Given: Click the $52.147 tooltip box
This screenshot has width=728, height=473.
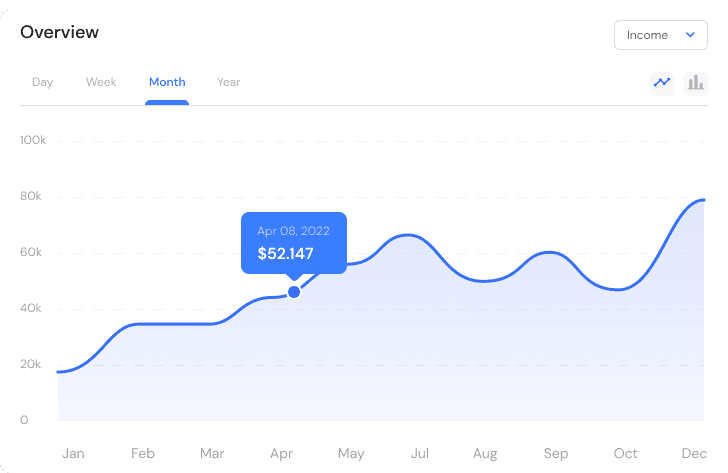Looking at the screenshot, I should pyautogui.click(x=294, y=243).
